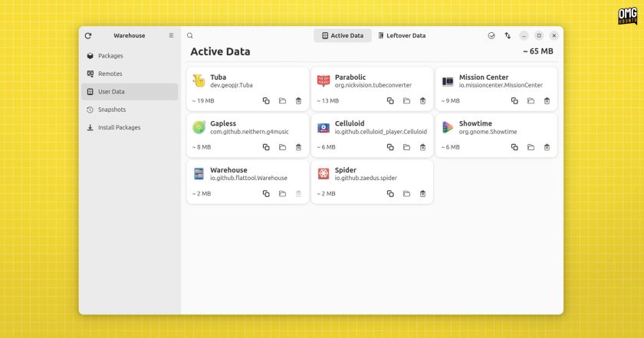This screenshot has width=644, height=338.
Task: Copy Gapless data path
Action: pyautogui.click(x=266, y=147)
